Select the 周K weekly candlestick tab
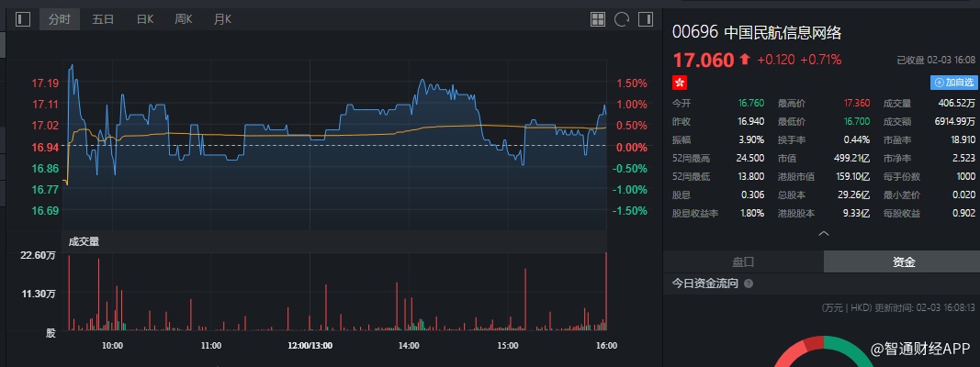980x367 pixels. point(184,18)
